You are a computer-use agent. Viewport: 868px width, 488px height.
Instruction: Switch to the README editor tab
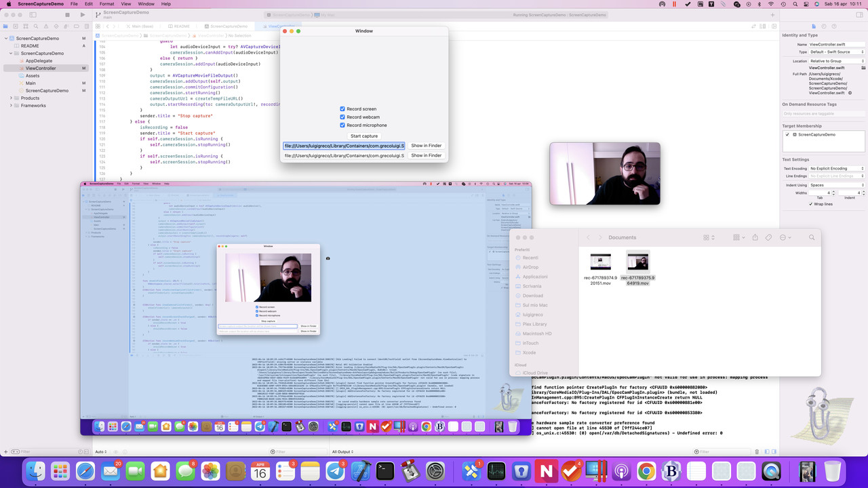180,26
